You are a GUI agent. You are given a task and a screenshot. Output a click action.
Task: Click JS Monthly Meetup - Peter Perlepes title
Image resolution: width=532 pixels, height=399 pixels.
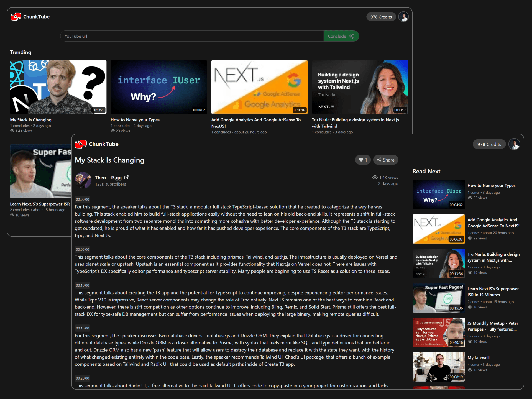(493, 326)
